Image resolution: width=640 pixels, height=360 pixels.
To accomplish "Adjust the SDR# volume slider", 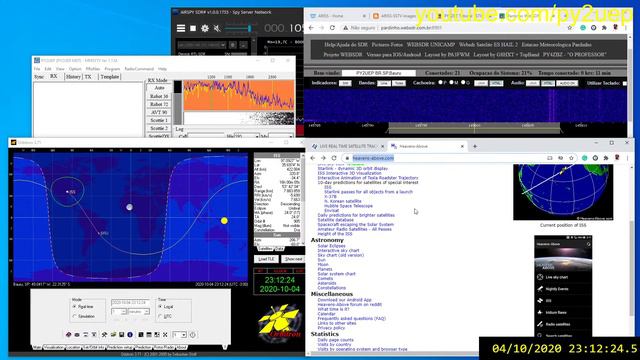I will tap(238, 28).
